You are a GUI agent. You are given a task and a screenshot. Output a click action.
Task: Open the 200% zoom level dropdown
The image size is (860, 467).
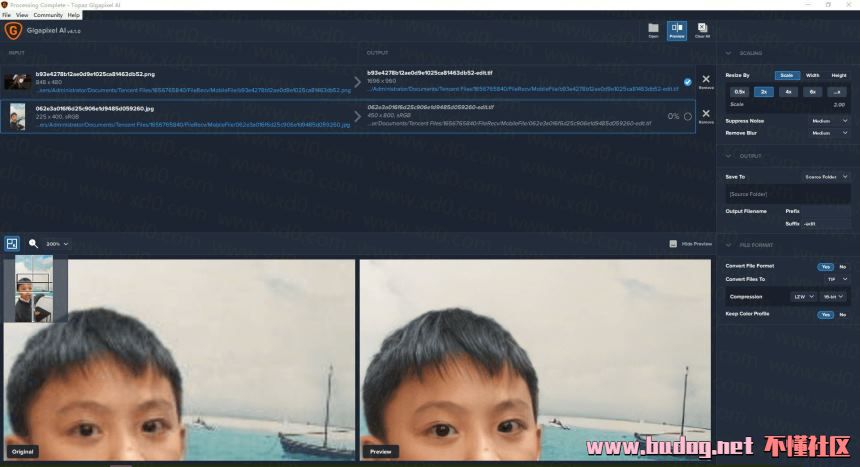57,244
